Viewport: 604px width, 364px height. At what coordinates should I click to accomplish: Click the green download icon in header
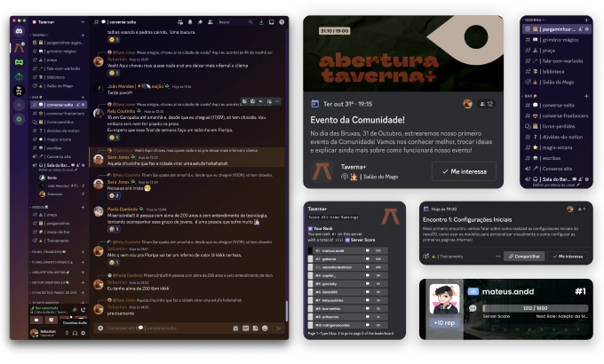261,22
